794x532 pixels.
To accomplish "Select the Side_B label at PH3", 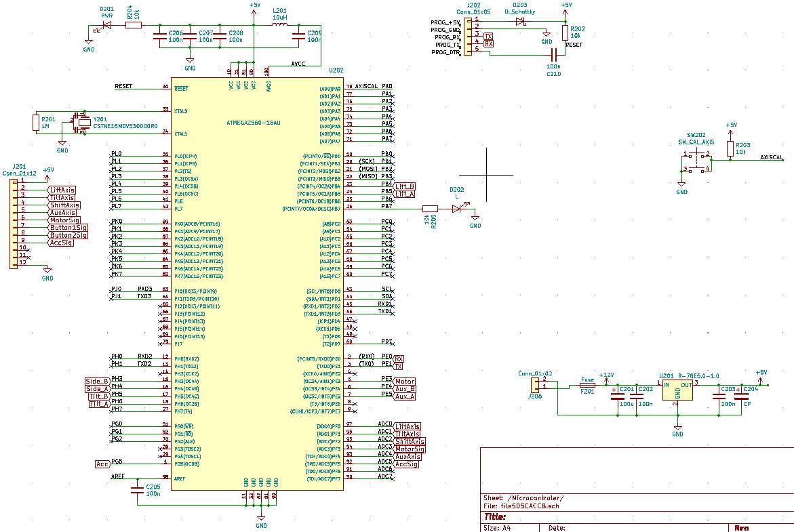I will [x=97, y=381].
